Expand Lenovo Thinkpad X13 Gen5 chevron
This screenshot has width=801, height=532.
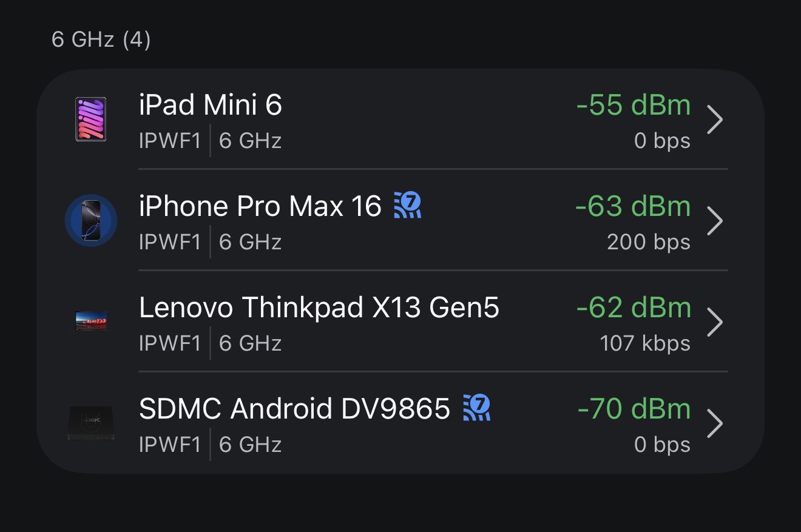(x=715, y=322)
